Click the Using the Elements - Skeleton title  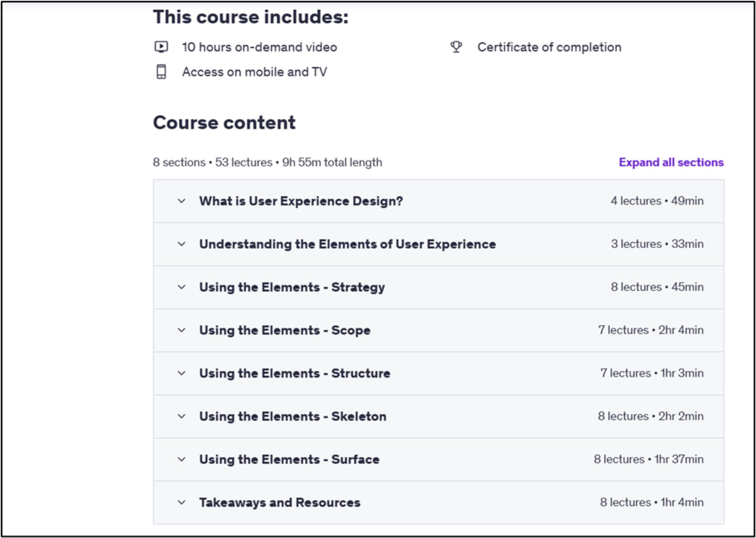pos(293,416)
